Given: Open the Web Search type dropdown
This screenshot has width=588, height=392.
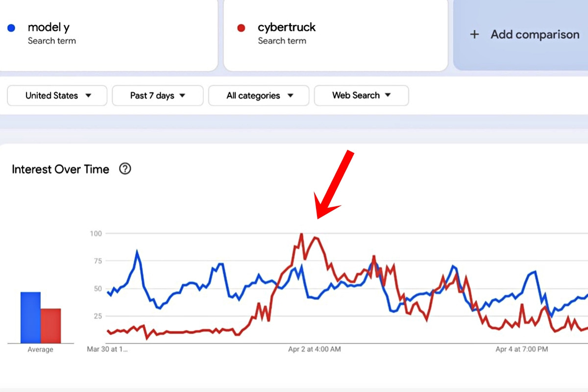Looking at the screenshot, I should coord(361,96).
